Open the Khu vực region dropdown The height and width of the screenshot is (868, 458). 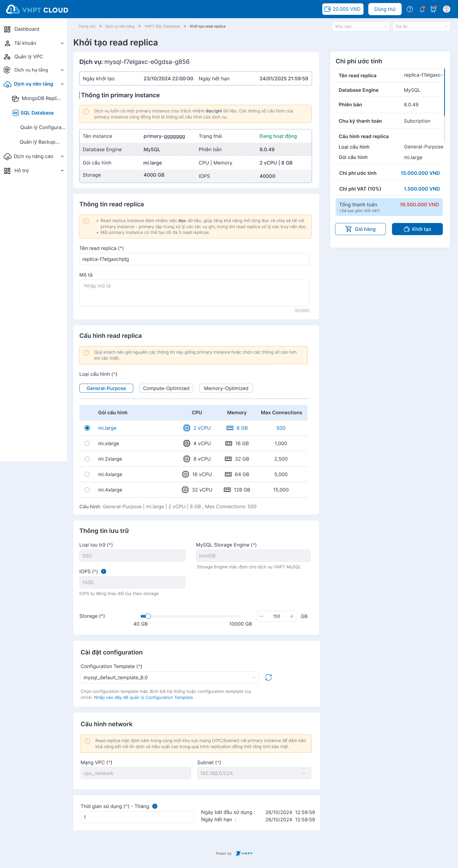tap(360, 26)
